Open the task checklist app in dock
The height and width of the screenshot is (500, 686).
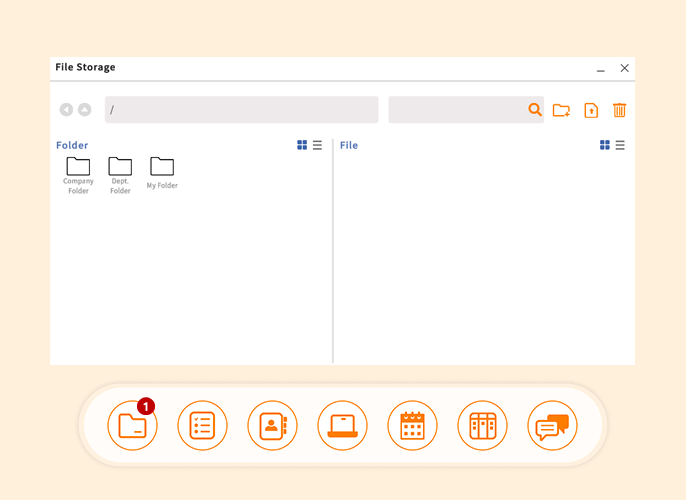(x=202, y=425)
